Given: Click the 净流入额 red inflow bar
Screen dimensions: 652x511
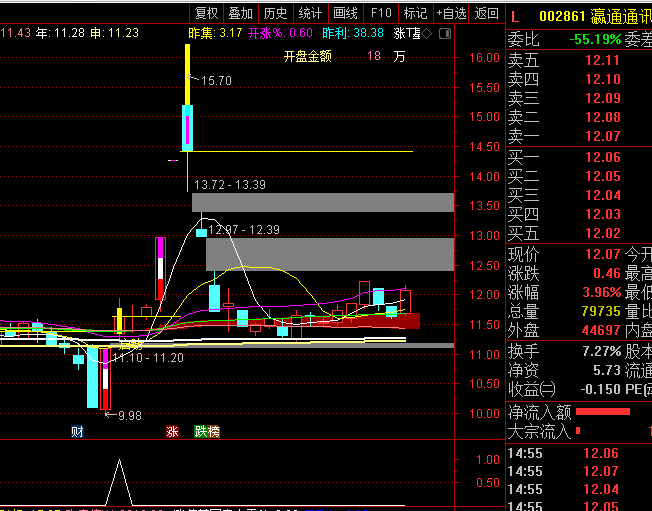Looking at the screenshot, I should (603, 412).
